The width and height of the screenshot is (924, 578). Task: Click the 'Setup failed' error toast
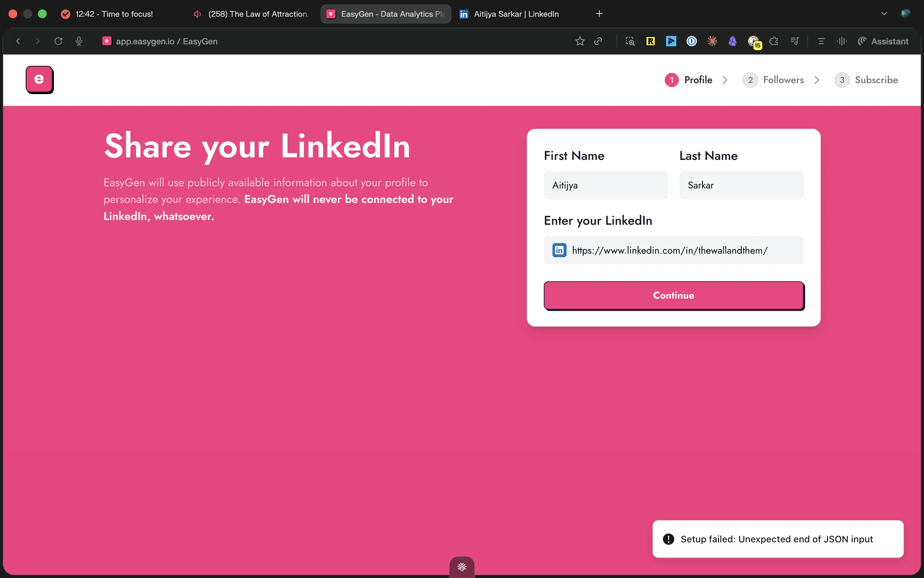(778, 539)
